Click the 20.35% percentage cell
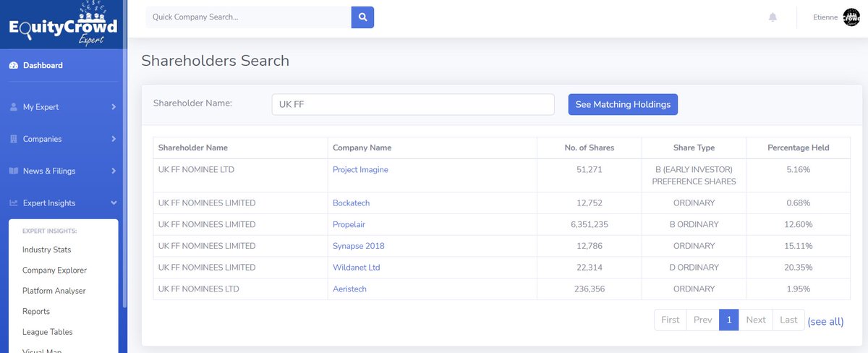The image size is (868, 353). [x=799, y=268]
